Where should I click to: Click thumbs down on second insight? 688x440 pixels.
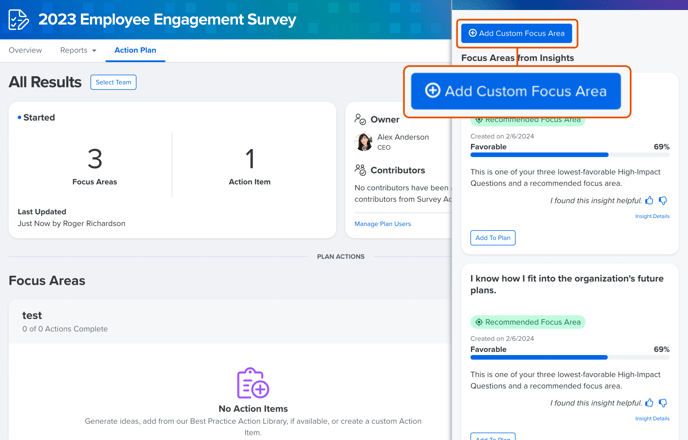point(663,403)
